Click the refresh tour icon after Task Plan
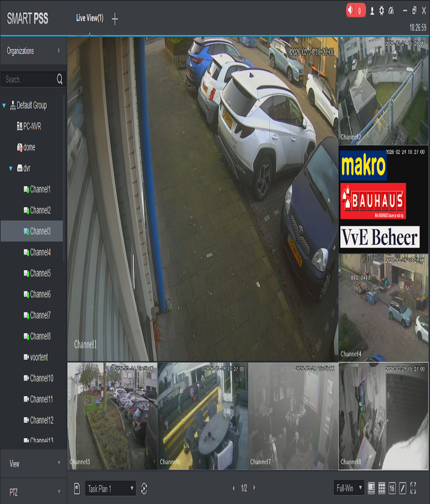This screenshot has height=504, width=430. pyautogui.click(x=144, y=488)
